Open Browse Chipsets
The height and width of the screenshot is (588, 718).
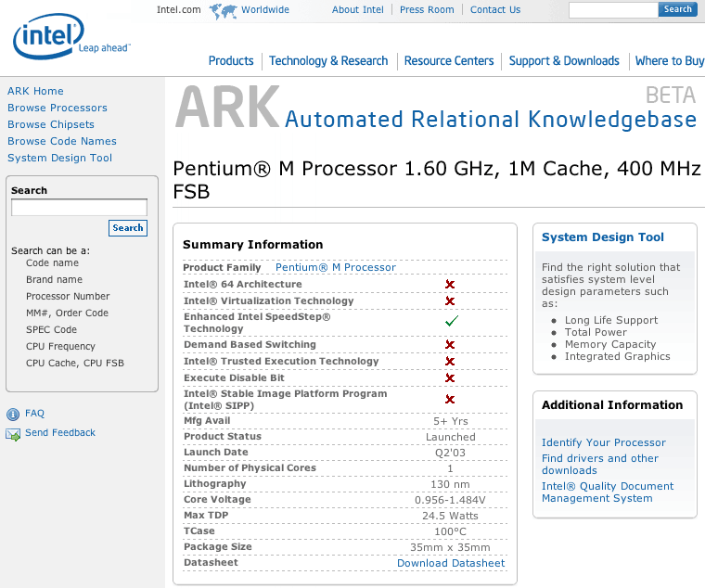51,124
